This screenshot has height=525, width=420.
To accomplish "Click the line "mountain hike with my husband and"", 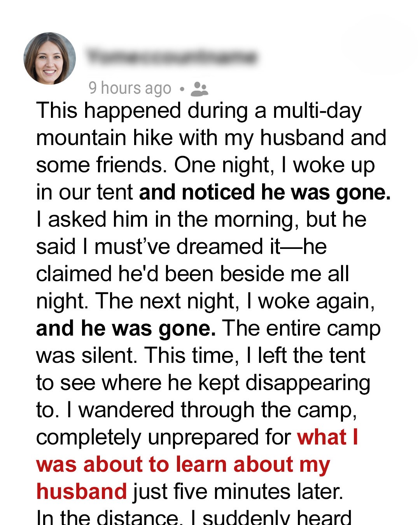I will click(211, 138).
